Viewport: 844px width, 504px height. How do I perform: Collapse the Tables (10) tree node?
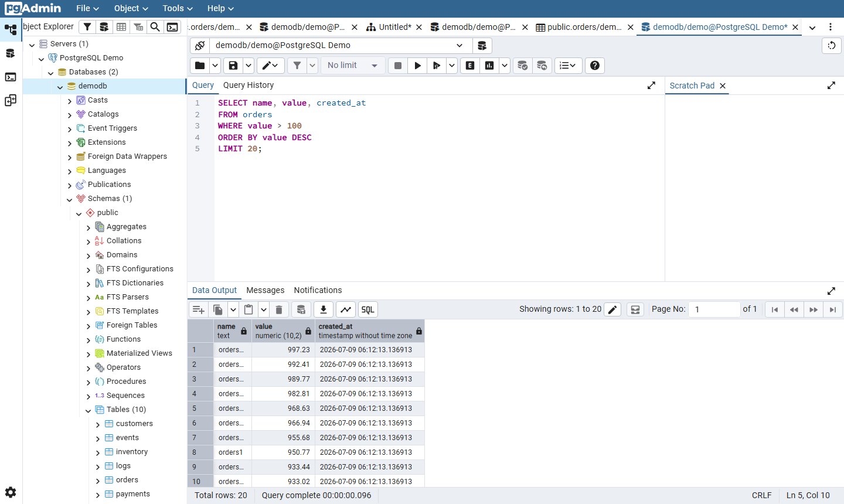(x=89, y=410)
